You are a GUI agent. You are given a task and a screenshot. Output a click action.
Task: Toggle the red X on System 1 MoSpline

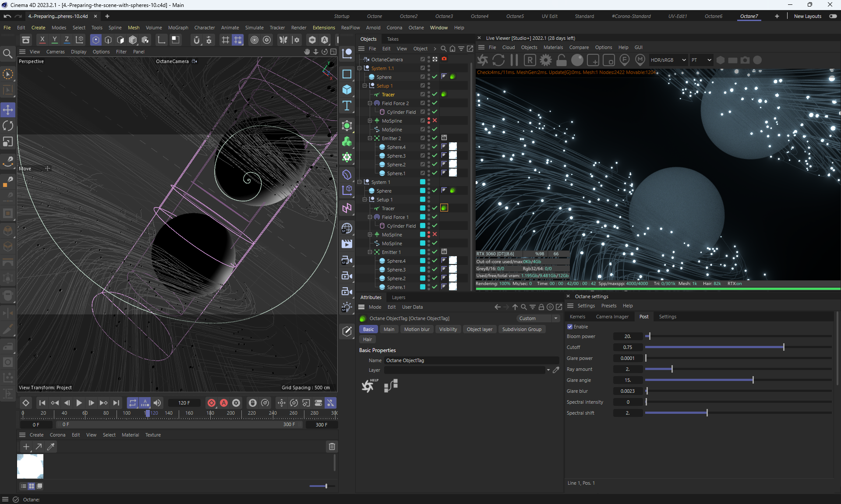(435, 234)
